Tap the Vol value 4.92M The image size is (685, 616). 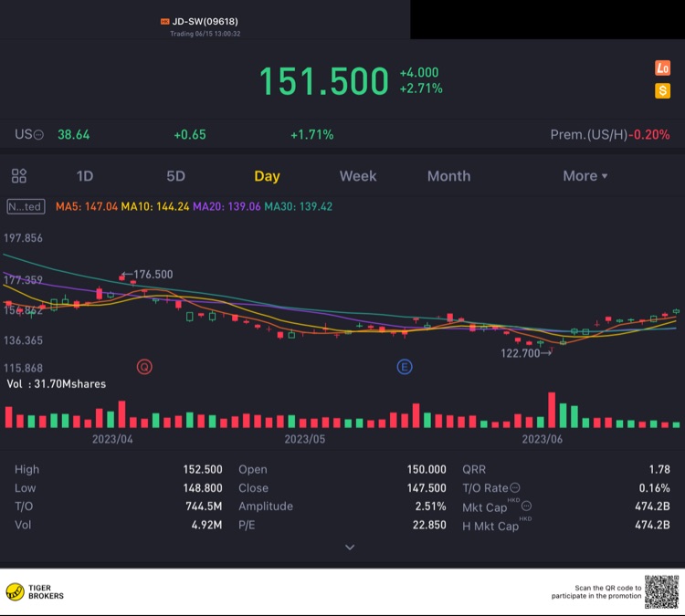[206, 525]
